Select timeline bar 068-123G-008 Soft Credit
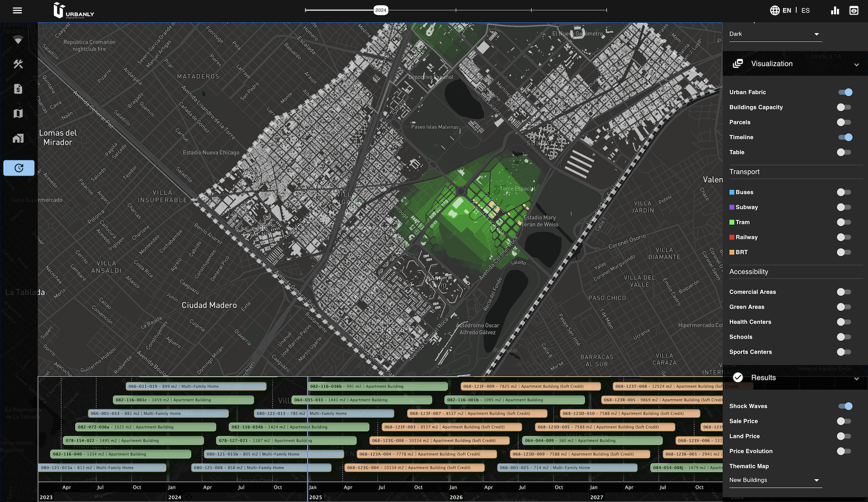This screenshot has width=868, height=502. point(439,441)
